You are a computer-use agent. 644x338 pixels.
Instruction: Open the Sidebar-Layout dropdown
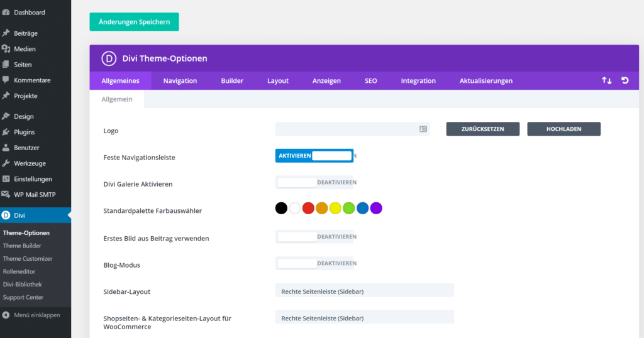pos(365,292)
